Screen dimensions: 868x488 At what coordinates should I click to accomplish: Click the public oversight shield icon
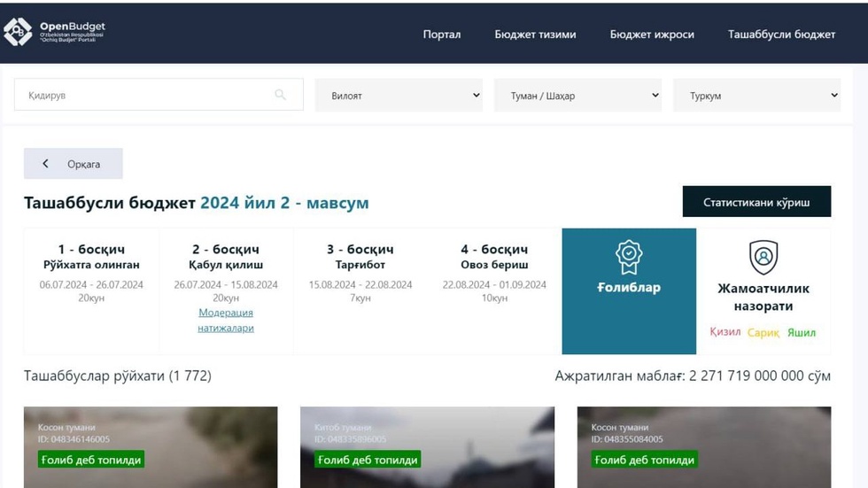[x=763, y=257]
